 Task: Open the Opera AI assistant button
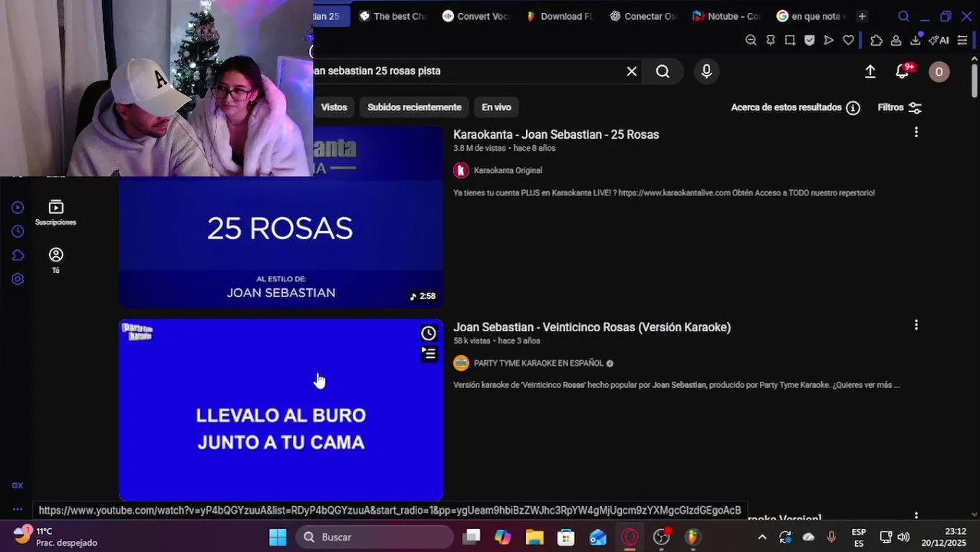939,41
